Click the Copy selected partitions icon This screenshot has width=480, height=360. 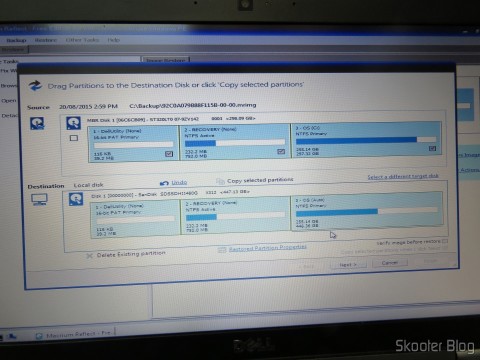click(220, 181)
